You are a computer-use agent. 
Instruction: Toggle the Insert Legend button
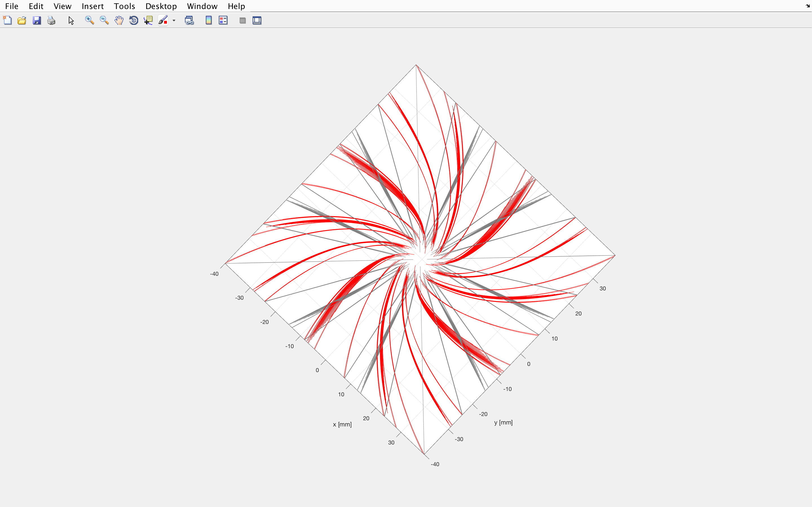(x=223, y=21)
